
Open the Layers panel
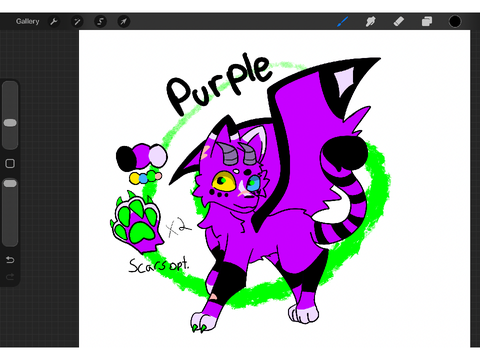click(x=427, y=22)
